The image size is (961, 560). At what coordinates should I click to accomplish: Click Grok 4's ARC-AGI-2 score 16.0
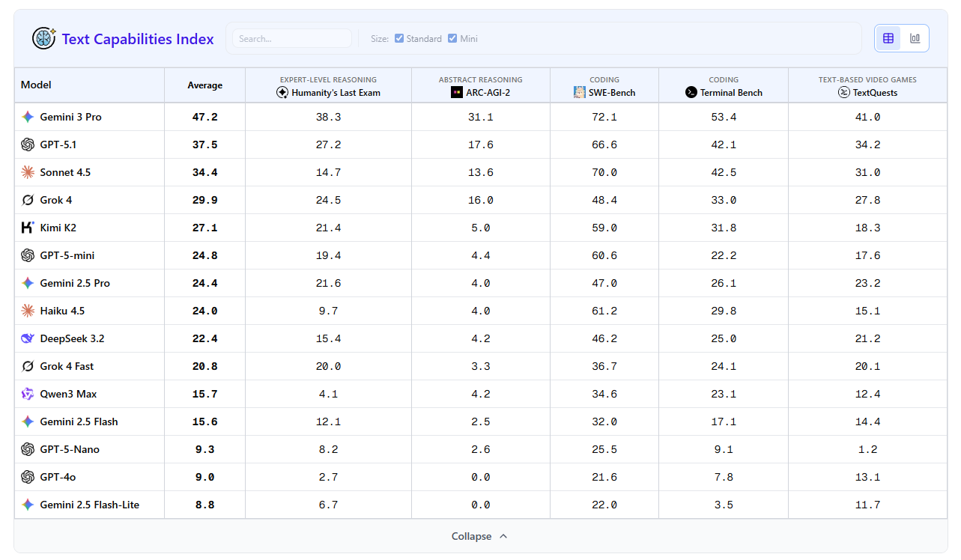click(x=481, y=200)
